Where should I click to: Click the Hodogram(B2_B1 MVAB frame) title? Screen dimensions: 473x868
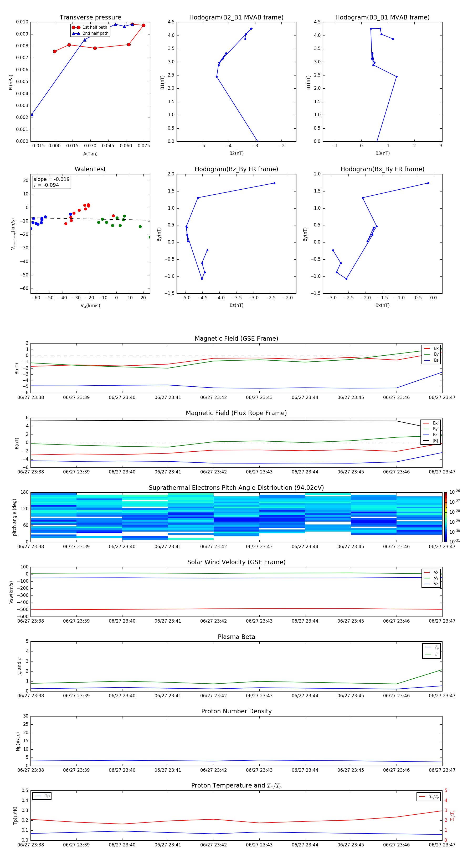(236, 18)
